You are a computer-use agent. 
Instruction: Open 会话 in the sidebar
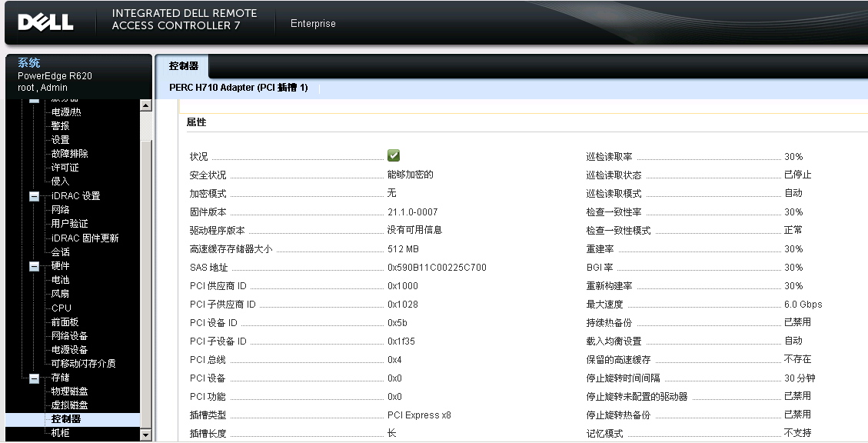(x=60, y=252)
